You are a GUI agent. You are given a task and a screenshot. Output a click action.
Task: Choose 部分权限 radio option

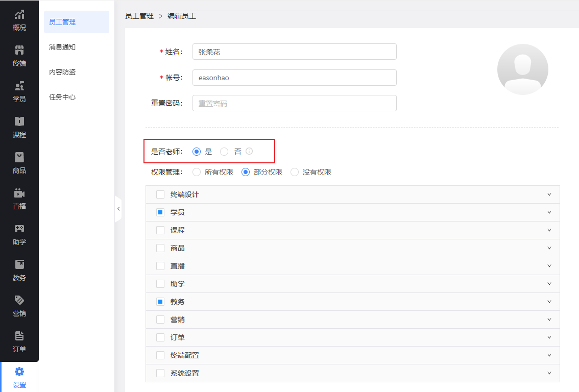click(x=246, y=172)
